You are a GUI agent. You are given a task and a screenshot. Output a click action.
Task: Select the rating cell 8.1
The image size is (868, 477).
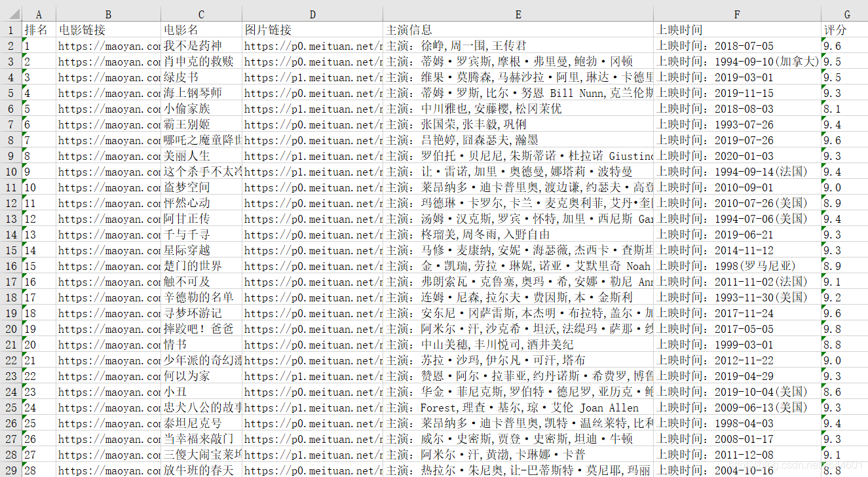[x=844, y=109]
